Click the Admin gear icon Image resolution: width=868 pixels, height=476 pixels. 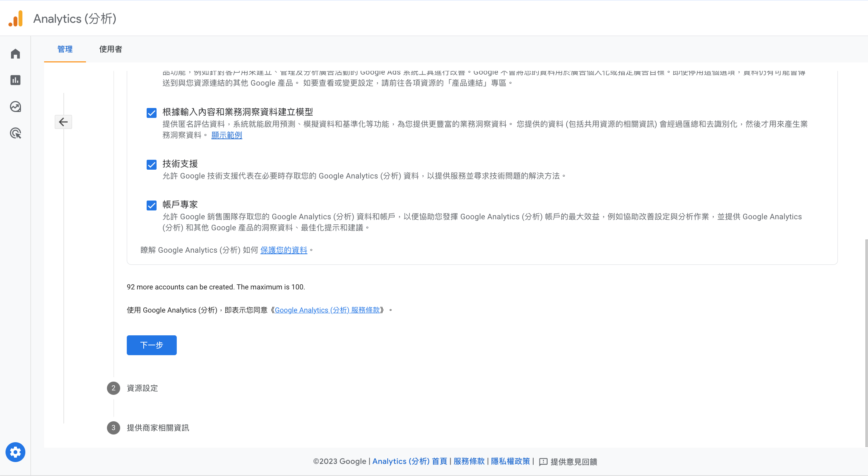click(15, 452)
